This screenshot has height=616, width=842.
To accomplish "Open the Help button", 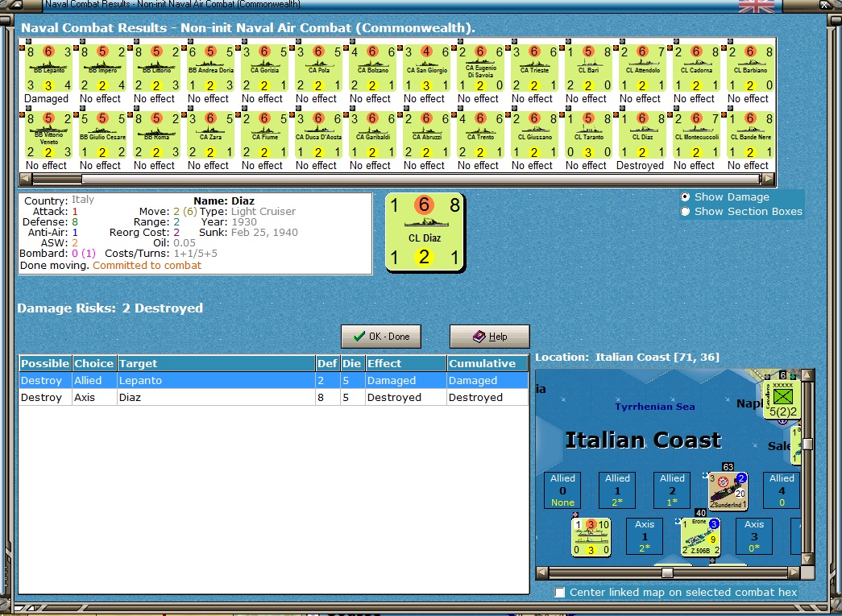I will (x=489, y=337).
